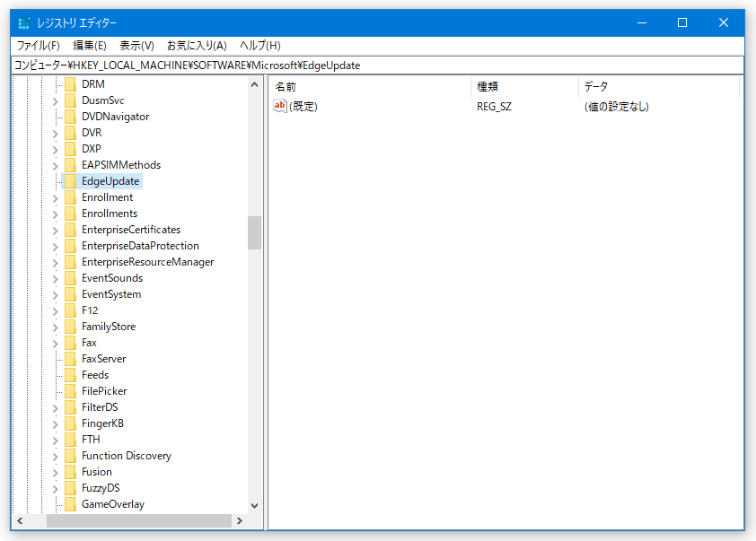
Task: Expand the Enrollments key
Action: [55, 214]
